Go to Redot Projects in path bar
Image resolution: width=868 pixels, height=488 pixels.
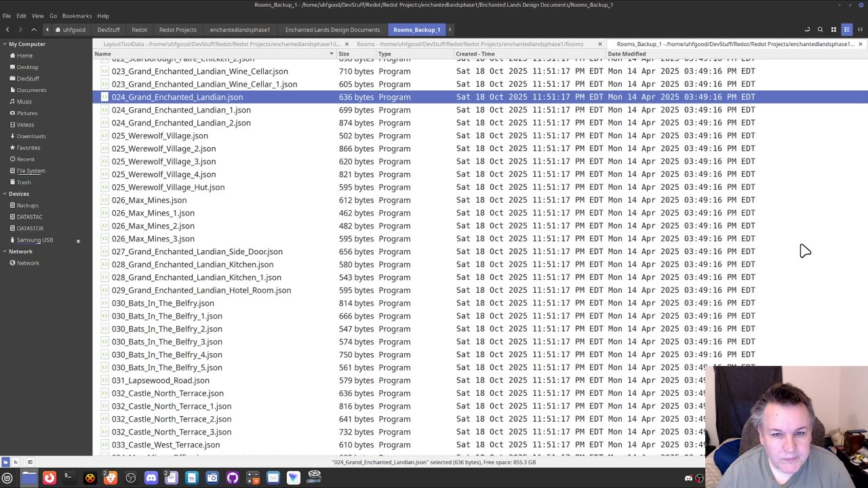tap(178, 30)
